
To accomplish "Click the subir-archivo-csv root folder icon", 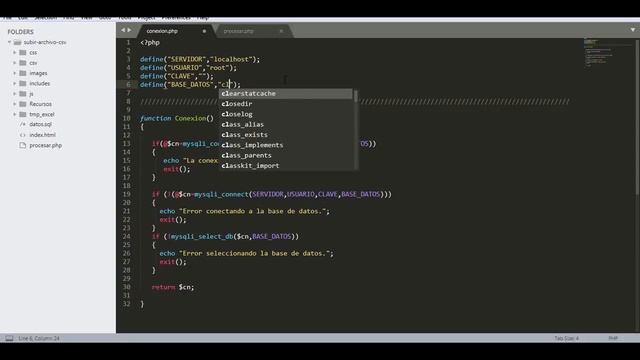I will coord(17,42).
